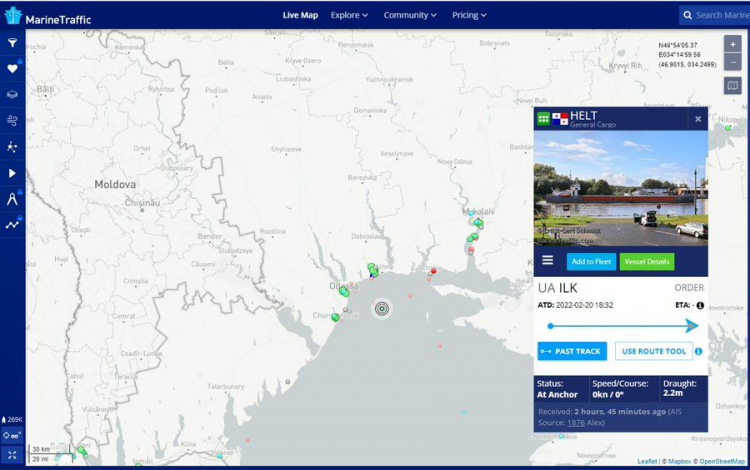Click the ORDER destination text
Image resolution: width=750 pixels, height=470 pixels.
tap(689, 288)
